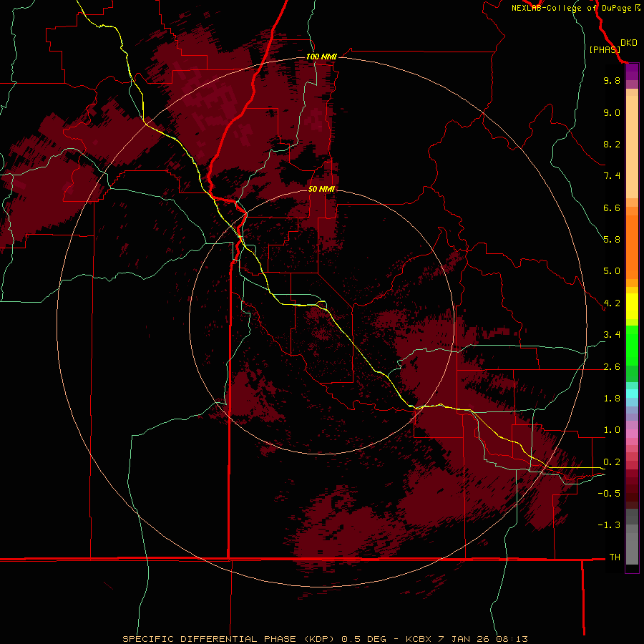Click the 5.8 value on the color scale

(612, 240)
